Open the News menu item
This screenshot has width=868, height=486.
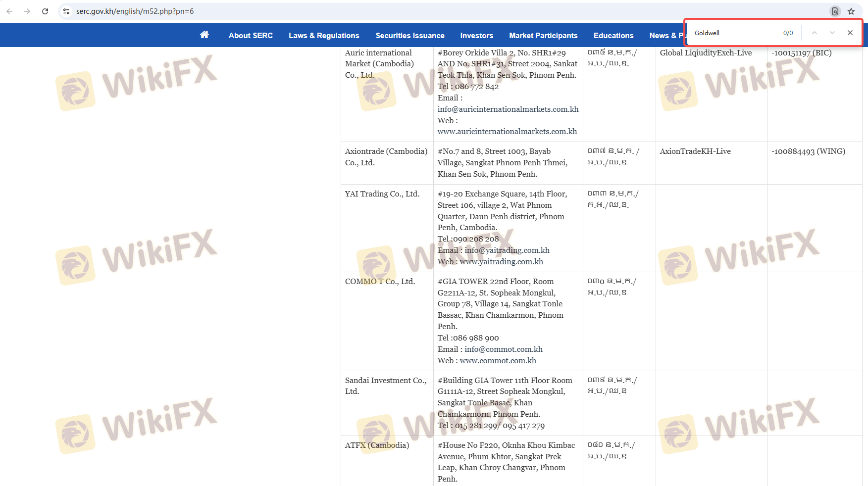tap(666, 36)
